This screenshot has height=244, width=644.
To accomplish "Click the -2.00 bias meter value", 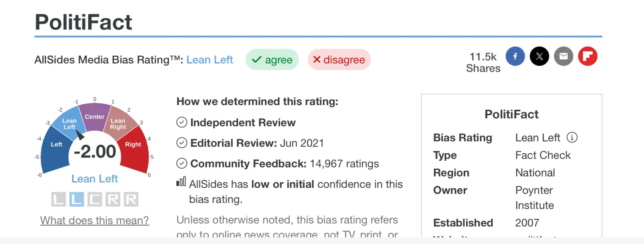I will coord(95,152).
